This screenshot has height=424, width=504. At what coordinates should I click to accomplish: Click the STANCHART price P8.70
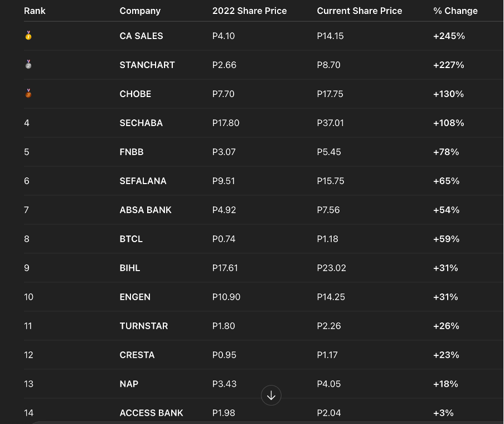point(330,65)
